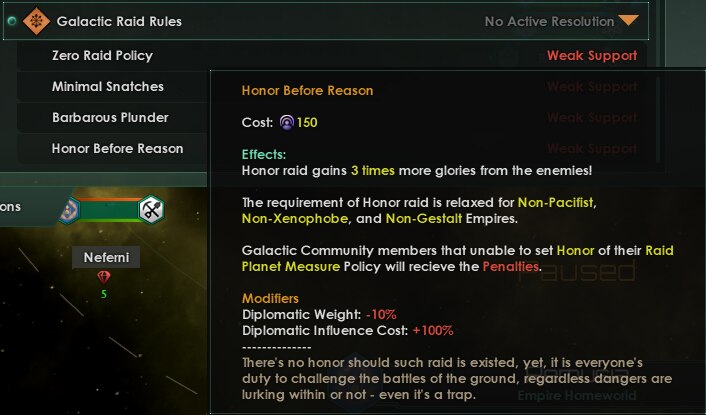Click the mining pickaxe and shovel hex icon
Screen dimensions: 706x415
click(x=152, y=210)
